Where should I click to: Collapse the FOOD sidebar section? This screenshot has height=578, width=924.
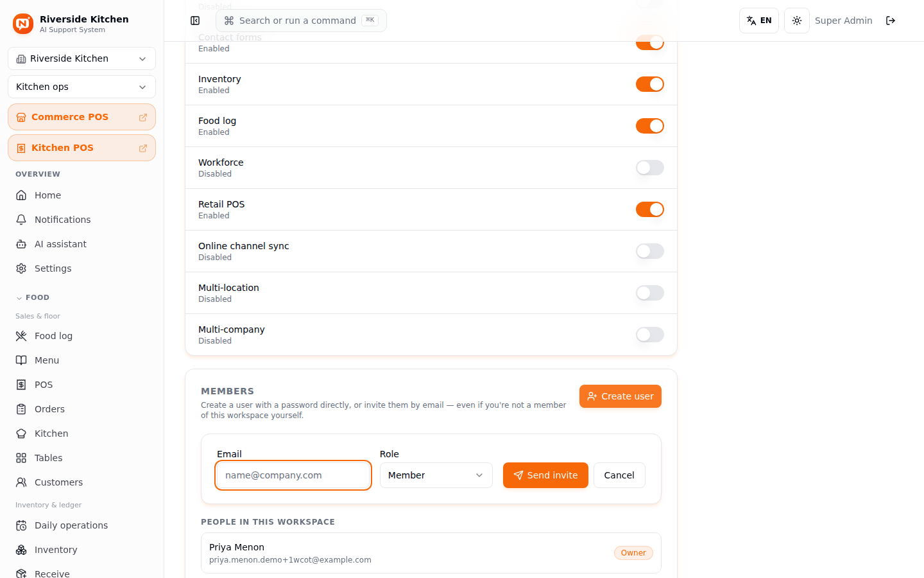32,297
